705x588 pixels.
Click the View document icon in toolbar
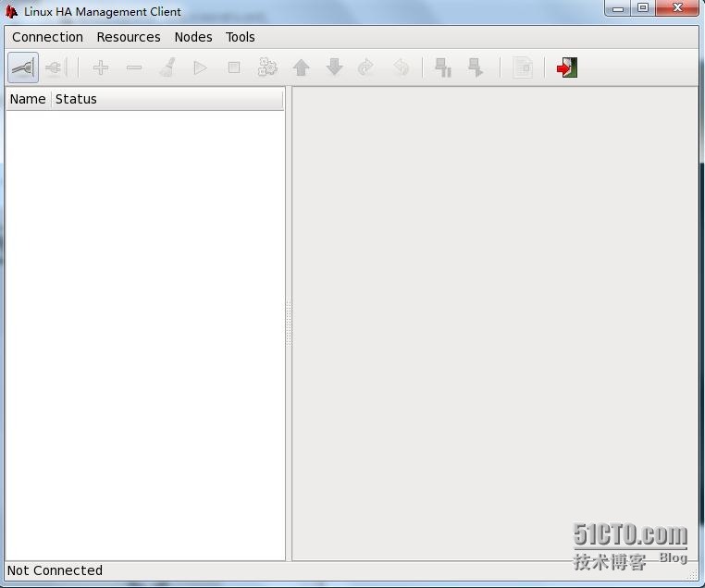523,67
